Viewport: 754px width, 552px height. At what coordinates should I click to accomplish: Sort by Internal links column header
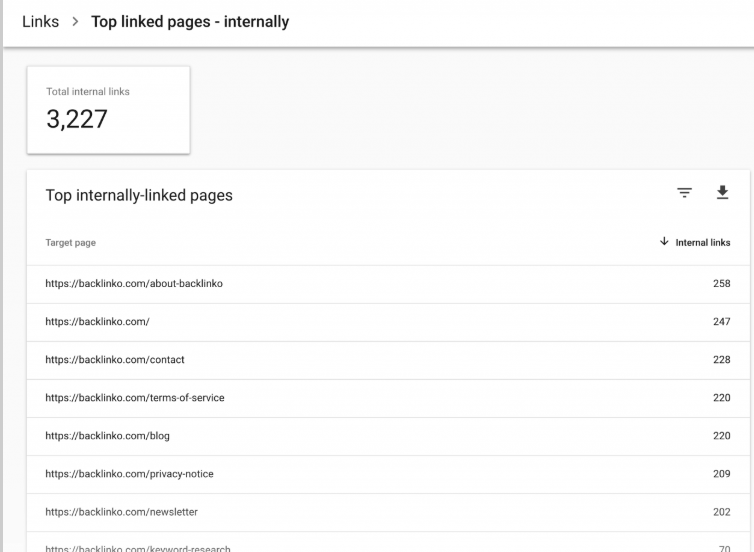(x=703, y=242)
